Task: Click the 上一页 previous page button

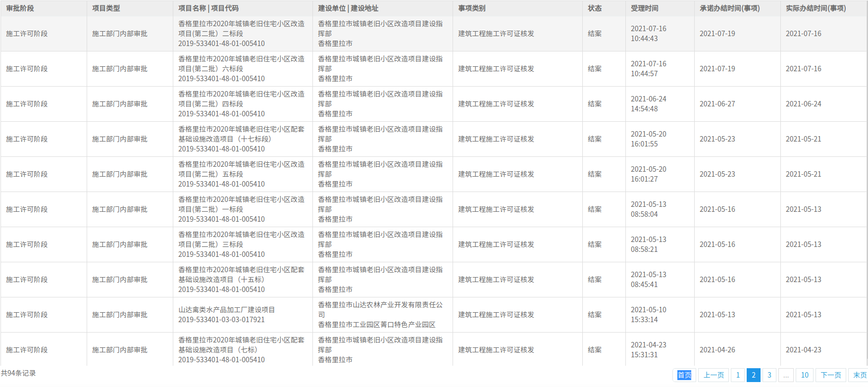Action: (714, 375)
